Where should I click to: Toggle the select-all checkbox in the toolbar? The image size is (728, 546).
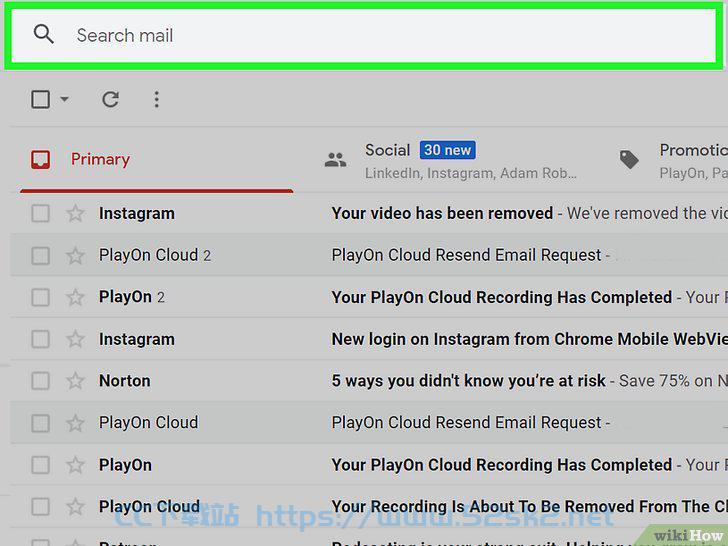click(x=40, y=99)
